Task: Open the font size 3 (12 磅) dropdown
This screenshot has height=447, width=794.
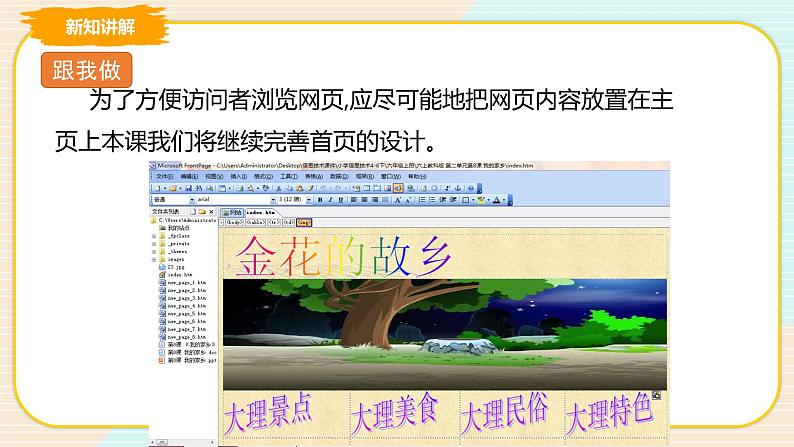Action: click(x=309, y=200)
